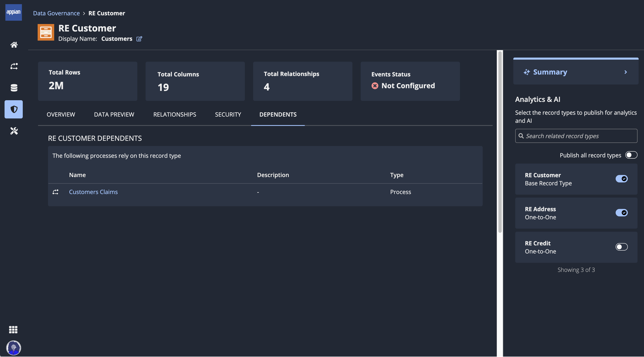Click the Summary heading text
644x357 pixels.
tap(550, 72)
